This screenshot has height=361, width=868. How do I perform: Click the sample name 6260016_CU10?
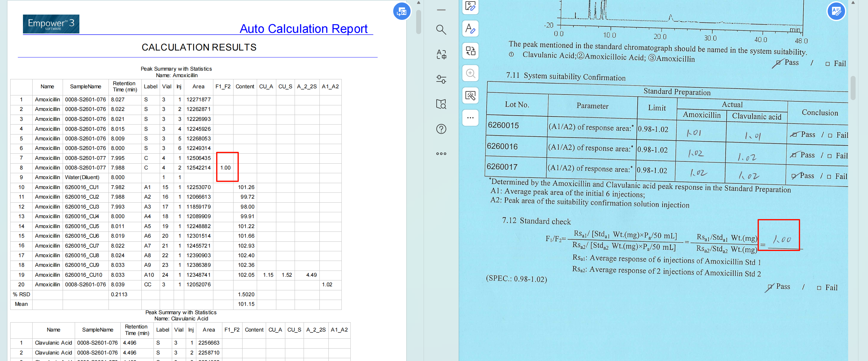point(83,275)
